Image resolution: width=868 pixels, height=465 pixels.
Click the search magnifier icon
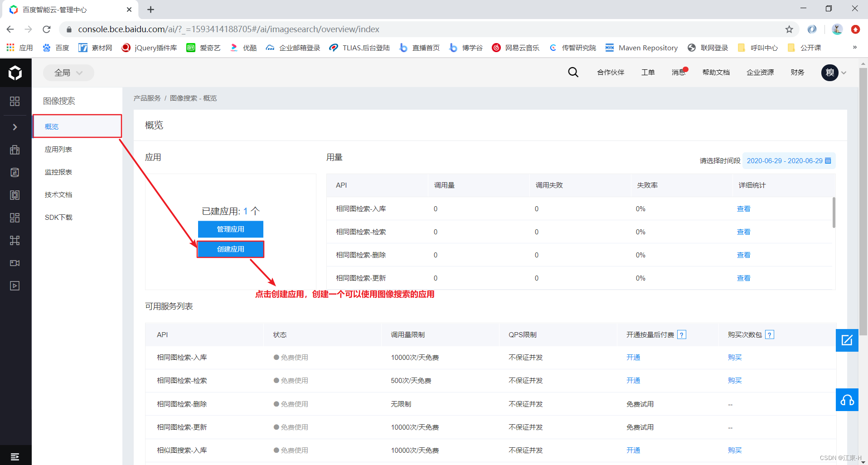click(573, 72)
